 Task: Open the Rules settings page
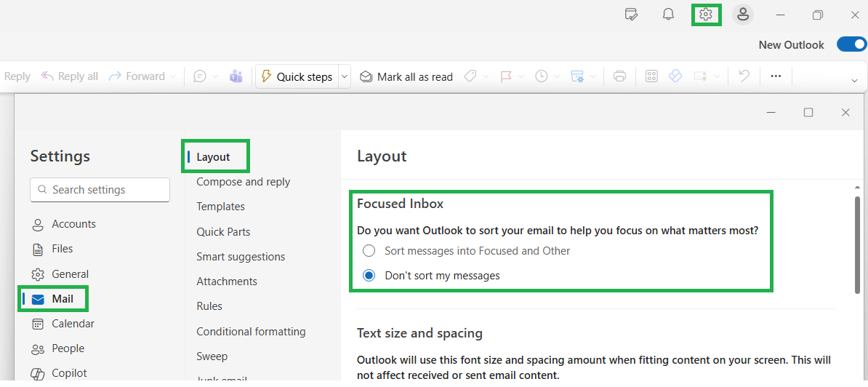pyautogui.click(x=209, y=306)
